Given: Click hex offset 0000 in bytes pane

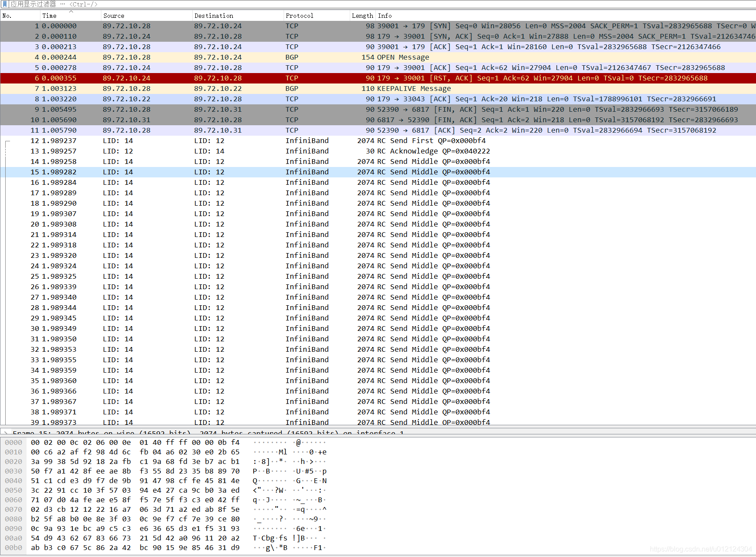Looking at the screenshot, I should 13,443.
